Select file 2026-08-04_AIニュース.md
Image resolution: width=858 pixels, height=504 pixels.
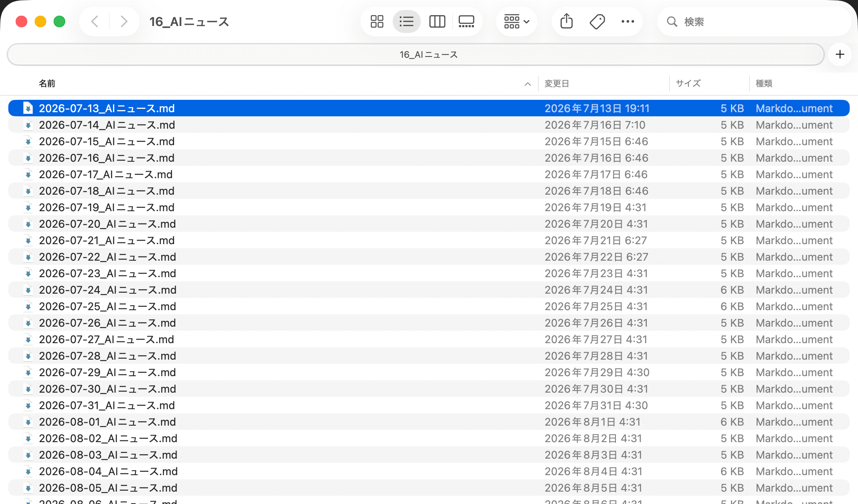coord(429,471)
